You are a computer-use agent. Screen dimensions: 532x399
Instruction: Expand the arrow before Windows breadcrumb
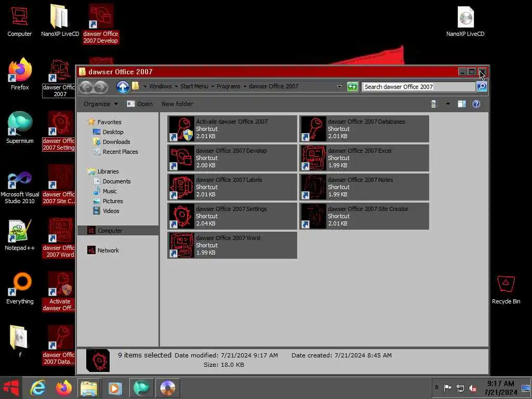click(145, 87)
